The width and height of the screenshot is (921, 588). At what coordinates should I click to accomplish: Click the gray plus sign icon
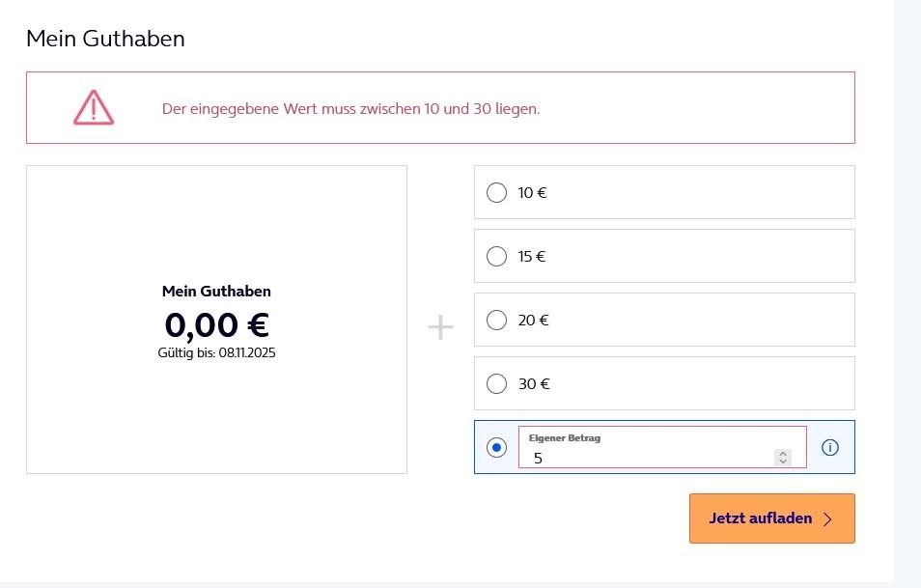440,328
